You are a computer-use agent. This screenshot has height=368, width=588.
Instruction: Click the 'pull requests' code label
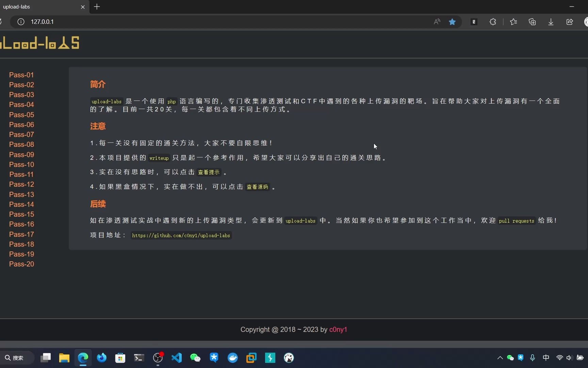pyautogui.click(x=517, y=221)
